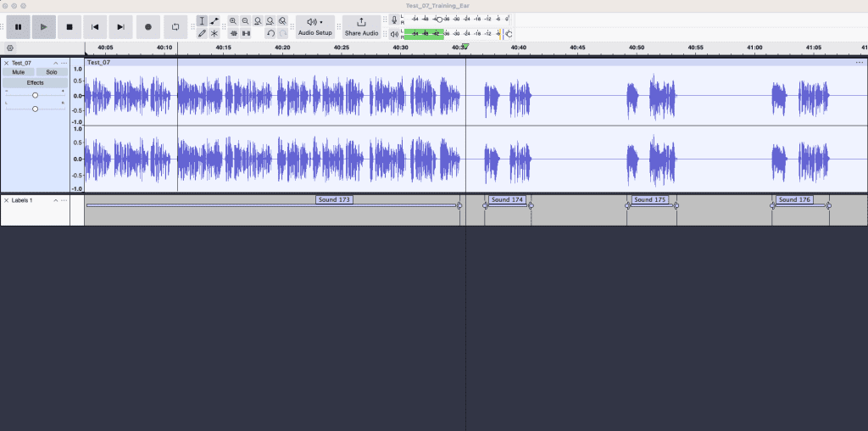Click the Share Audio button
This screenshot has height=431, width=868.
361,26
